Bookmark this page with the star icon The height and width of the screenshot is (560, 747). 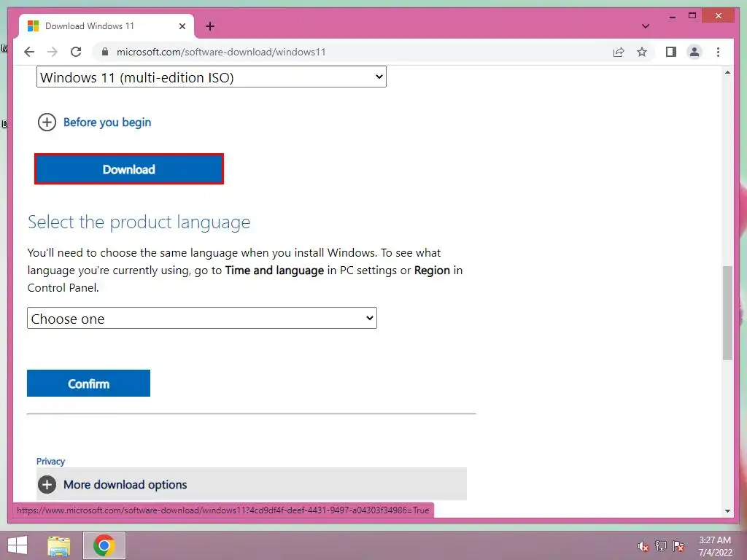pyautogui.click(x=642, y=52)
